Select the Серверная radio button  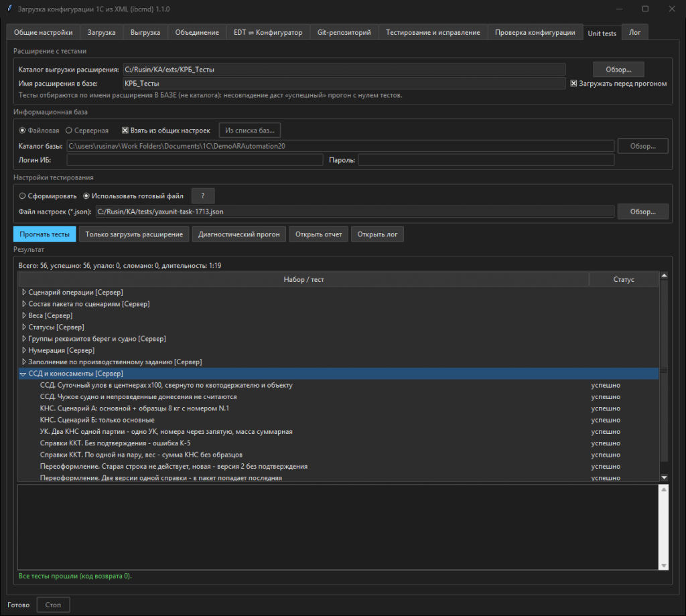(x=69, y=131)
